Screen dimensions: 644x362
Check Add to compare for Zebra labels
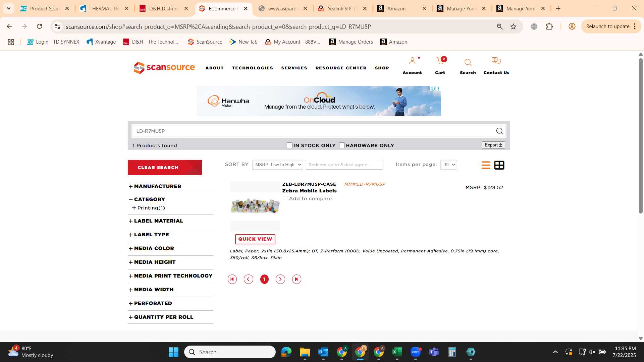[286, 198]
